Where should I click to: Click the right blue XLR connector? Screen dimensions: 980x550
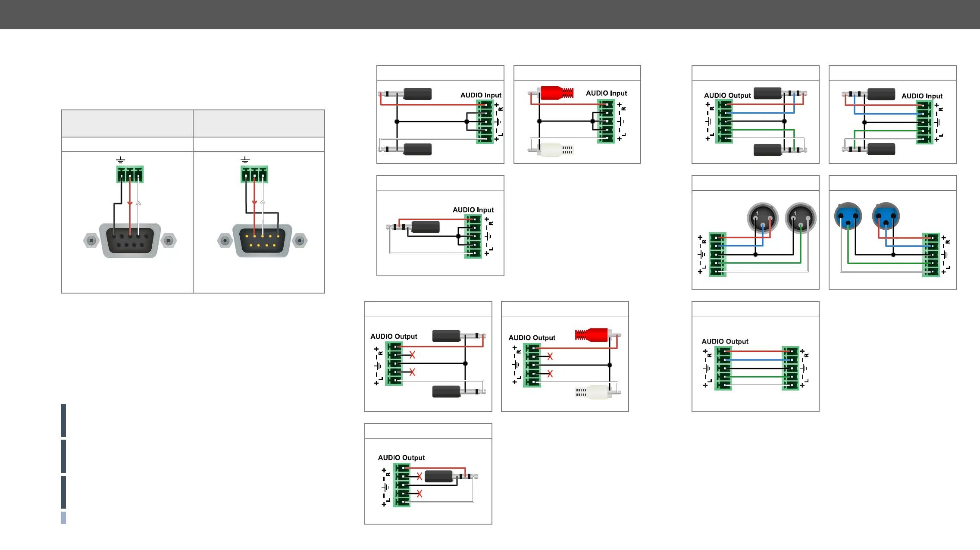[x=886, y=216]
